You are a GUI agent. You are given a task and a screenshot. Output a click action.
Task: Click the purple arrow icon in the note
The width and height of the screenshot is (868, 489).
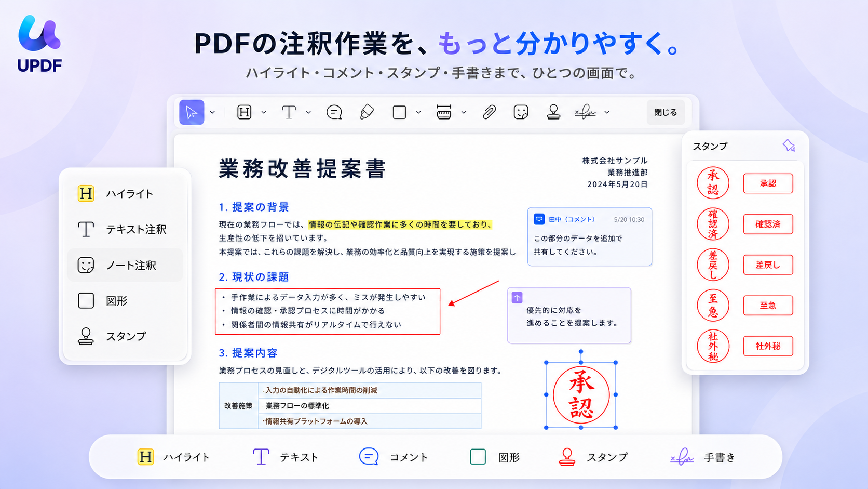(517, 298)
